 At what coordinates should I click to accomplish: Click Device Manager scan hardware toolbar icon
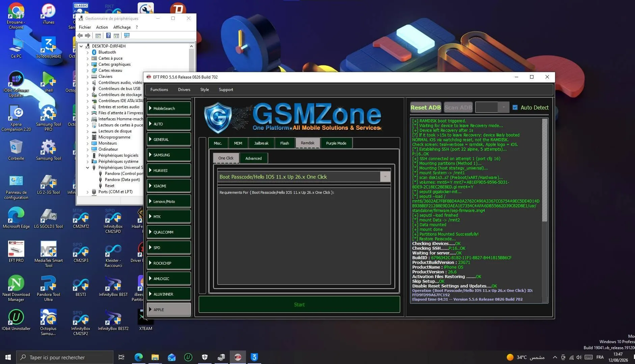pos(127,35)
